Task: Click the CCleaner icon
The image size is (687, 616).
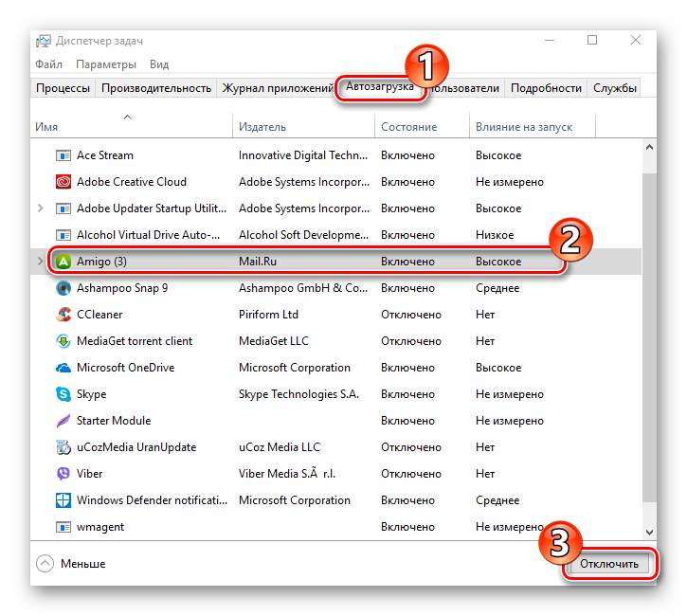Action: [63, 315]
